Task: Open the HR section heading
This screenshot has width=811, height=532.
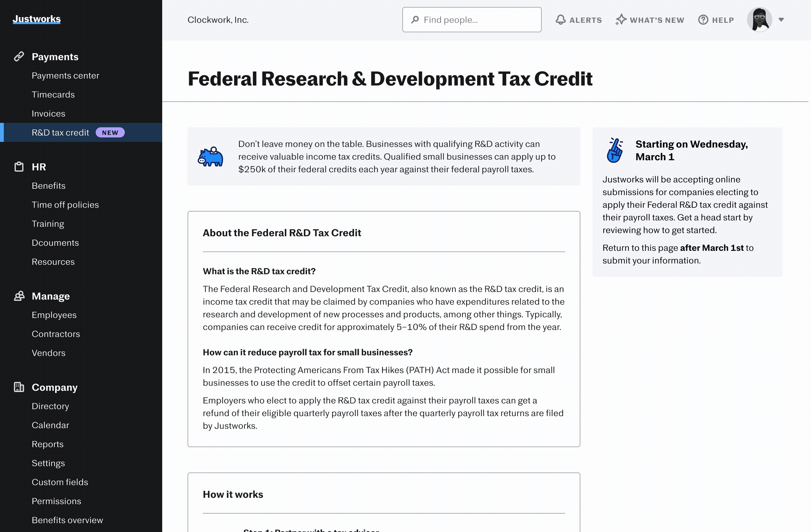Action: (x=39, y=167)
